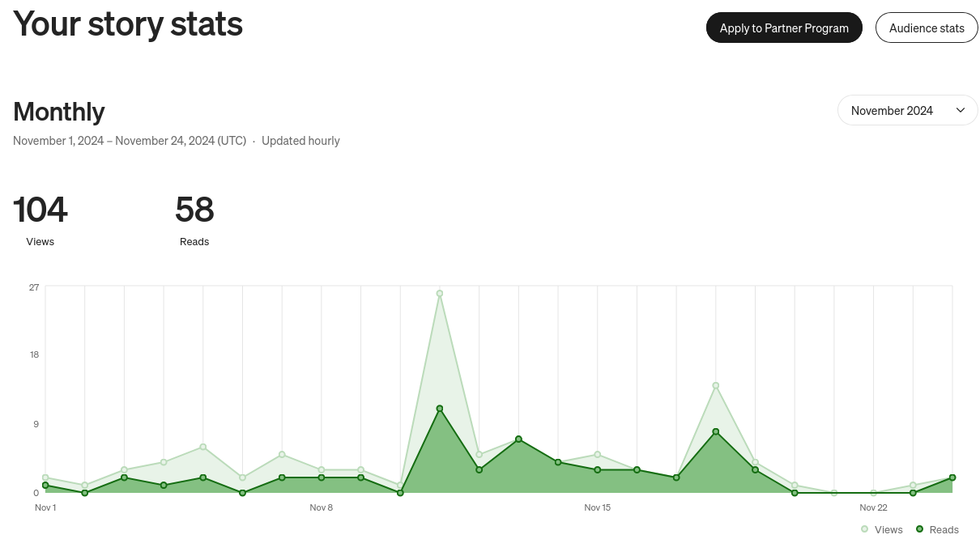Click the Views data point above Nov 15

[x=598, y=455]
